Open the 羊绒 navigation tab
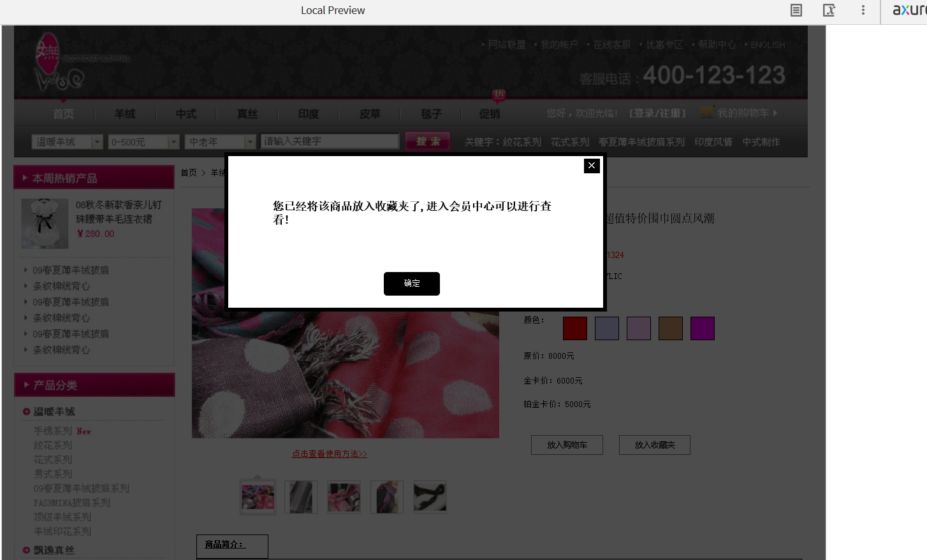Viewport: 927px width, 560px height. point(124,113)
